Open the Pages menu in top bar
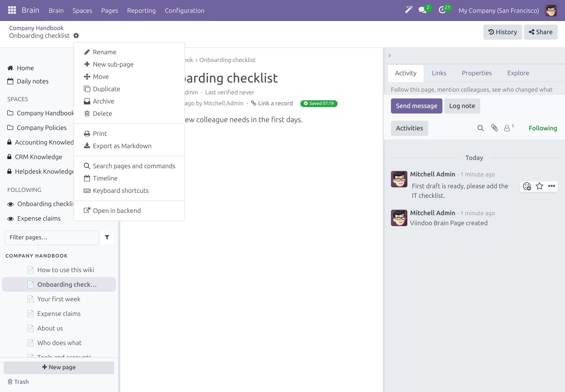 coord(110,10)
